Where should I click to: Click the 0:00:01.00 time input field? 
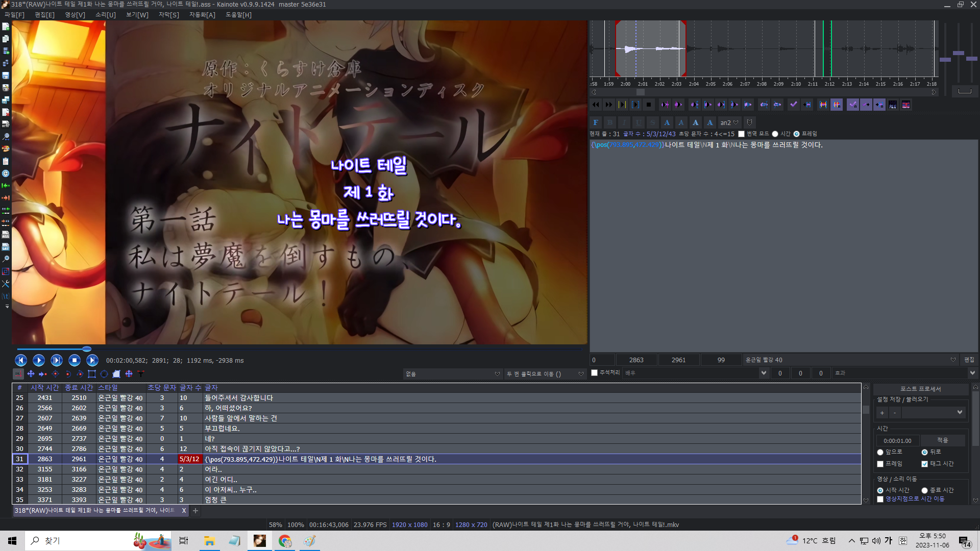pyautogui.click(x=898, y=441)
